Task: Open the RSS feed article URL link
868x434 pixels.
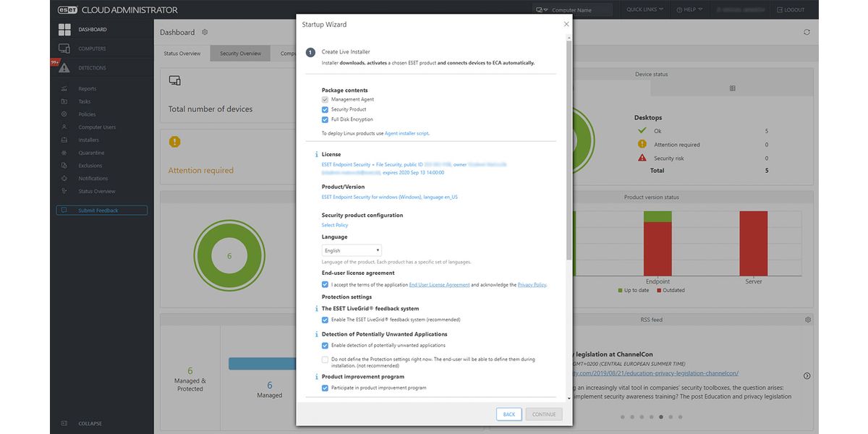Action: 657,373
